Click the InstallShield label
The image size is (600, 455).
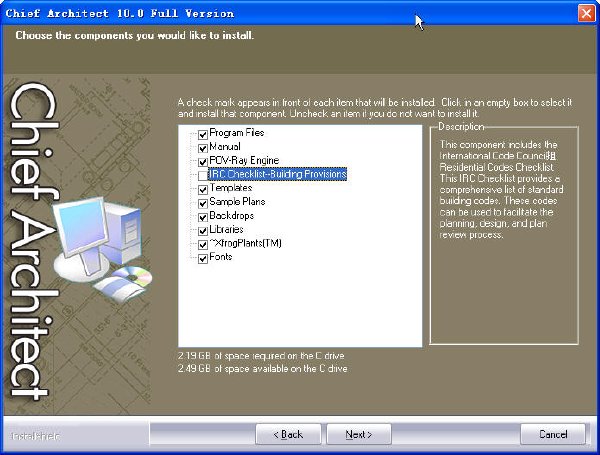tap(36, 436)
